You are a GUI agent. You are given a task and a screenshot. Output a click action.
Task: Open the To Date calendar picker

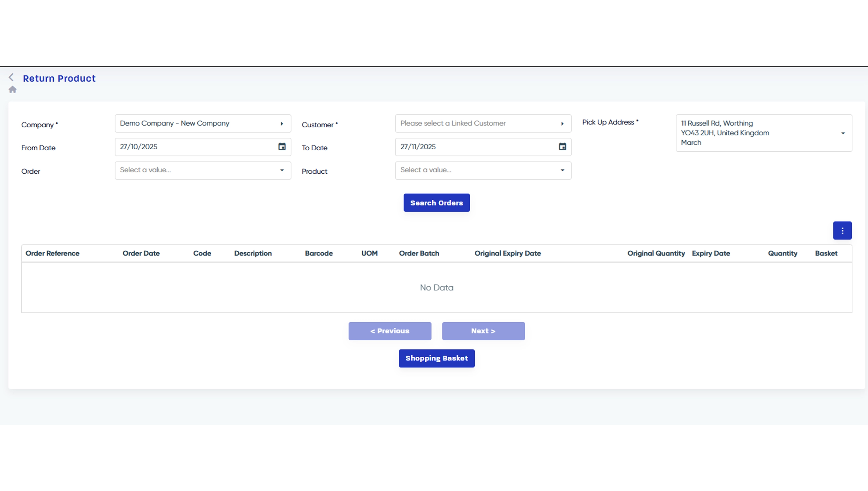pos(562,147)
